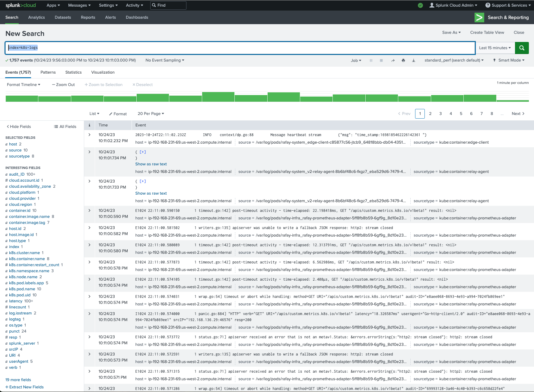Image resolution: width=534 pixels, height=392 pixels.
Task: Go to the Analytics tab
Action: pyautogui.click(x=37, y=17)
